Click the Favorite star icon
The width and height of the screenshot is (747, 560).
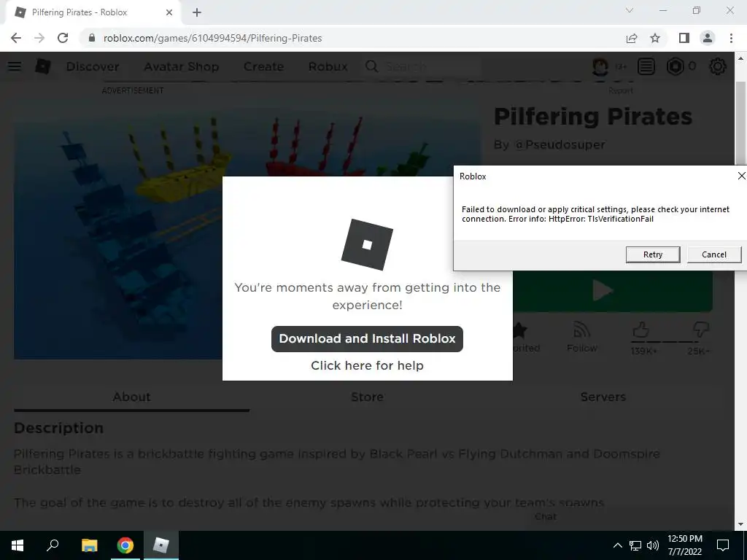519,330
